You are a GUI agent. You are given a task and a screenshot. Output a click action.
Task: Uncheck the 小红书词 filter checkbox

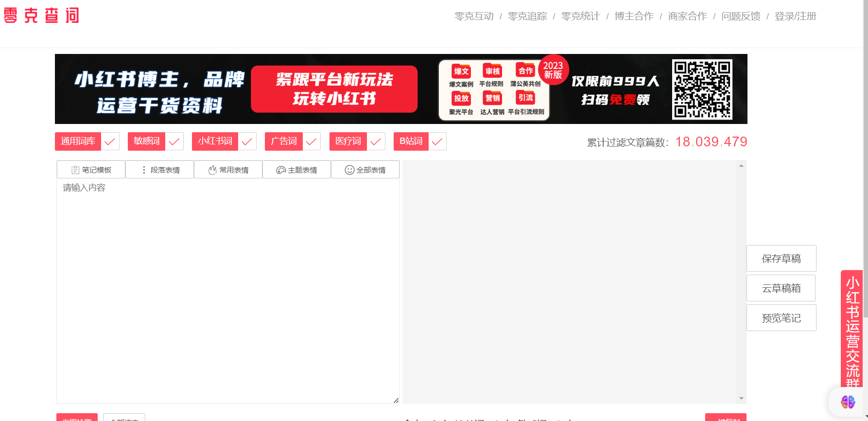(x=247, y=141)
